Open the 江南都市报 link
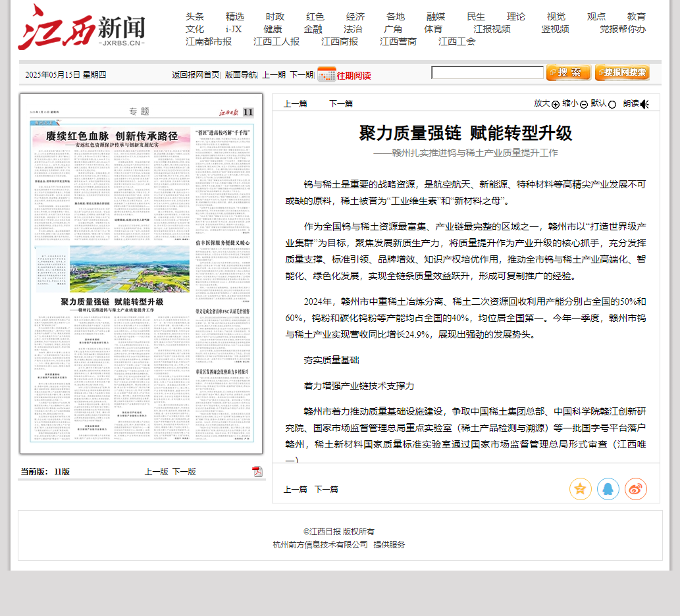 [x=209, y=41]
